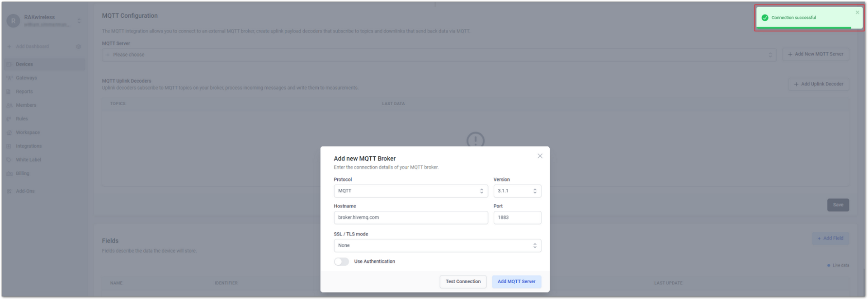This screenshot has height=300, width=868.
Task: Expand the Protocol dropdown showing MQTT
Action: [410, 191]
